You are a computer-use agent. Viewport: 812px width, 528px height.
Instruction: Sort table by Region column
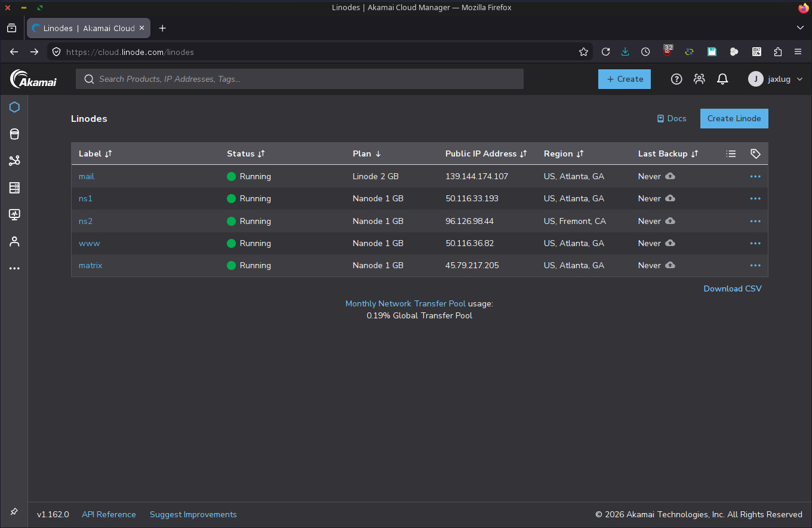point(564,154)
